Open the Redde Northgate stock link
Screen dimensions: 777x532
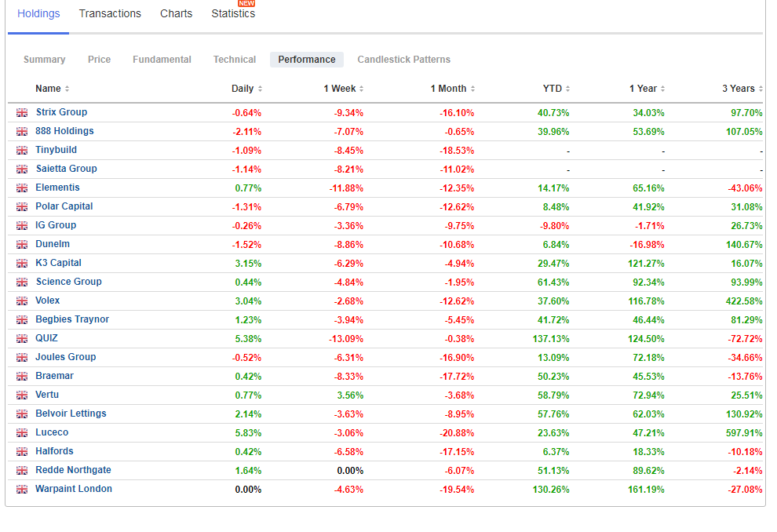tap(73, 469)
